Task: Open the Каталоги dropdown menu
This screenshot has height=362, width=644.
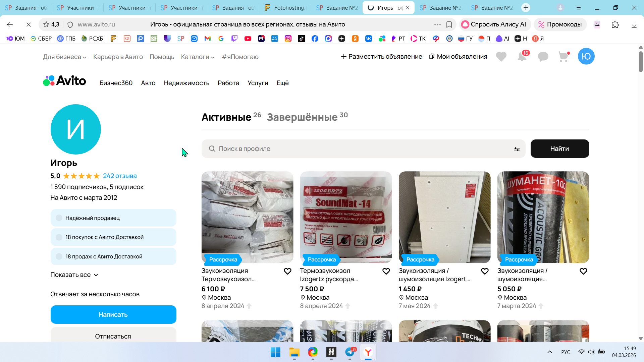Action: (198, 57)
